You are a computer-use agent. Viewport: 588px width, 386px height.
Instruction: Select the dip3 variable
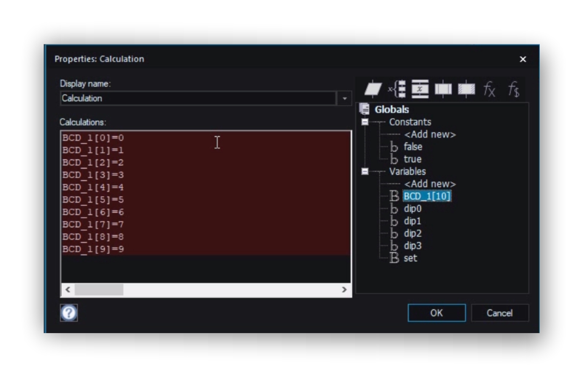[x=412, y=245]
